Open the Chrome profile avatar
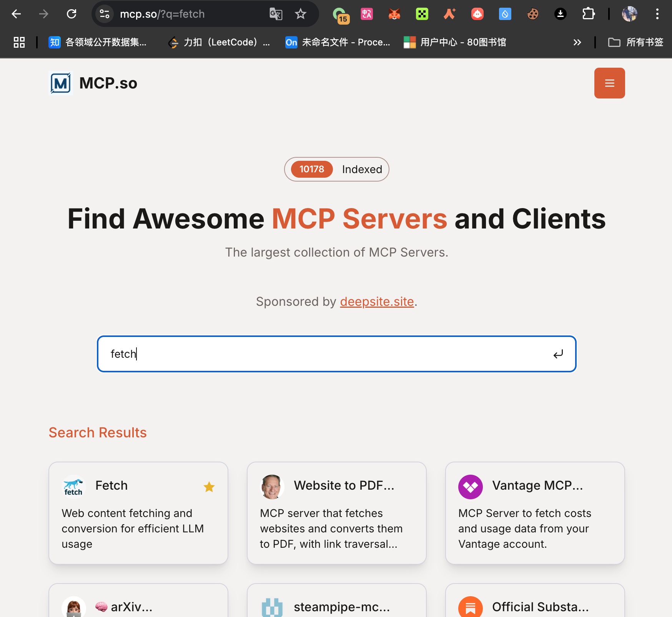672x617 pixels. (x=630, y=14)
